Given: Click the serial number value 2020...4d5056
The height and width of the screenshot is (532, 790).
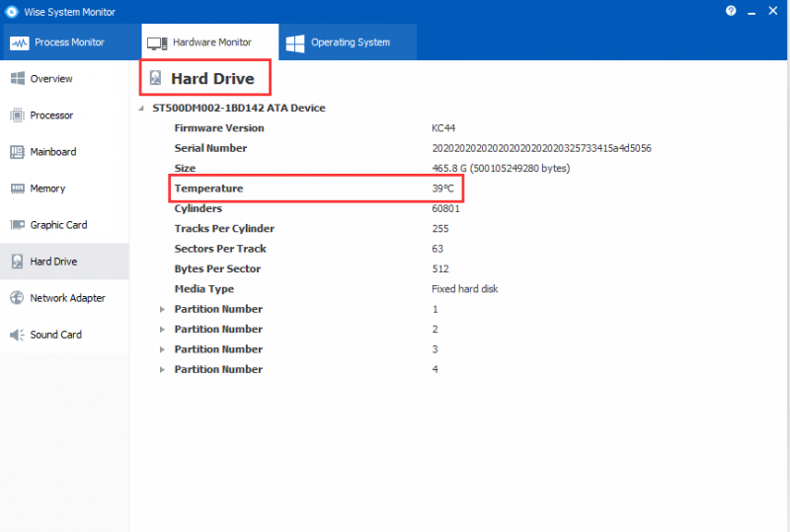Looking at the screenshot, I should pos(541,148).
